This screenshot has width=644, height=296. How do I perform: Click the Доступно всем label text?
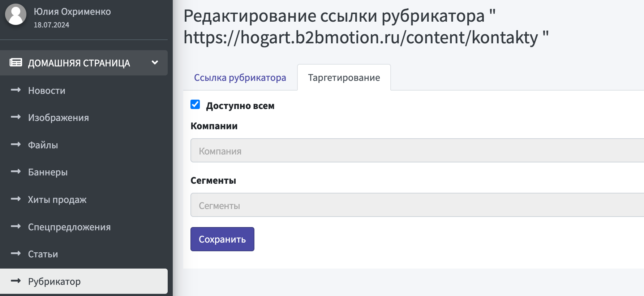tap(240, 106)
